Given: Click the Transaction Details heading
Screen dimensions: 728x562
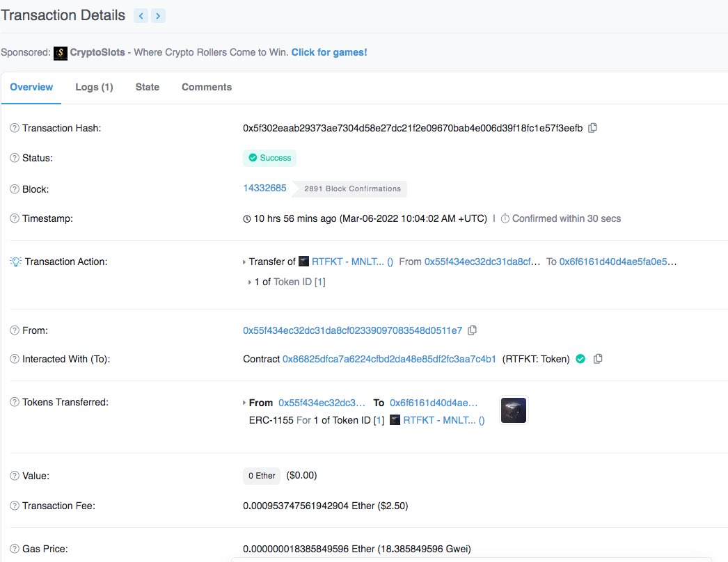Looking at the screenshot, I should coord(63,15).
